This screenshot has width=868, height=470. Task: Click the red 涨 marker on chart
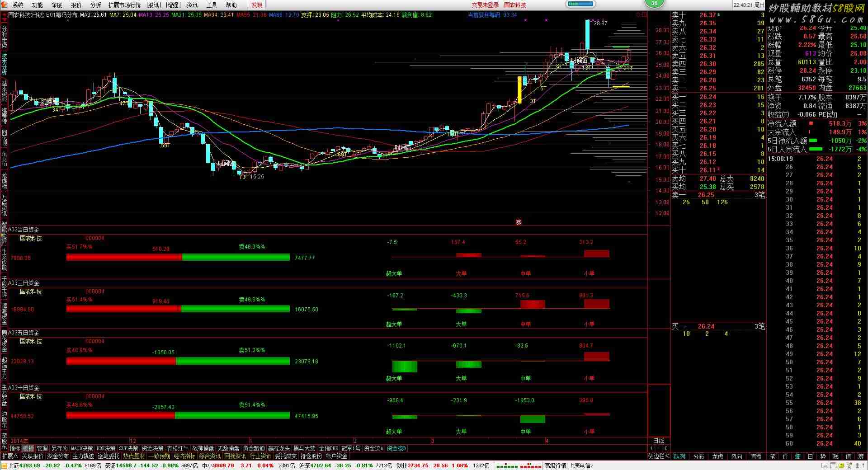tap(519, 222)
